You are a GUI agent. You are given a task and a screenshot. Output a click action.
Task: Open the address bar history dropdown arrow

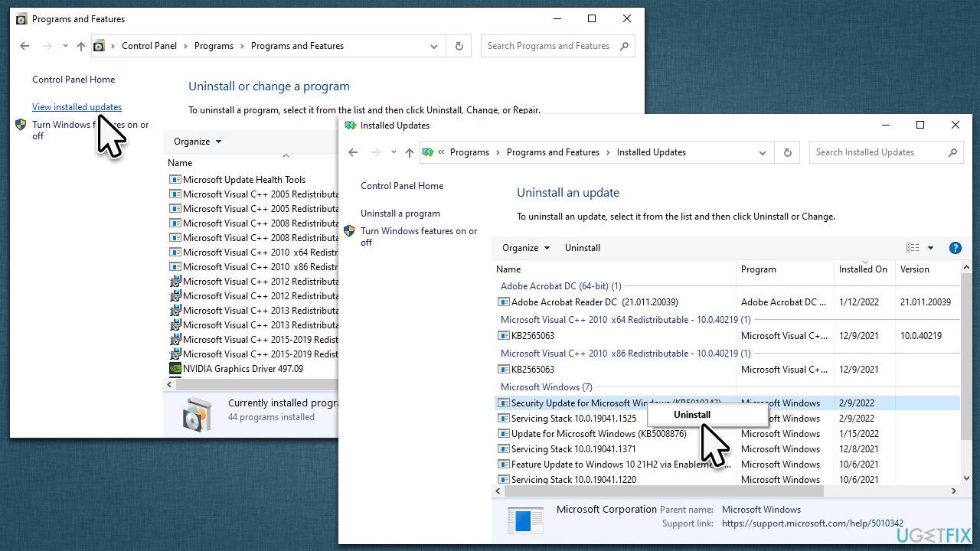[762, 152]
